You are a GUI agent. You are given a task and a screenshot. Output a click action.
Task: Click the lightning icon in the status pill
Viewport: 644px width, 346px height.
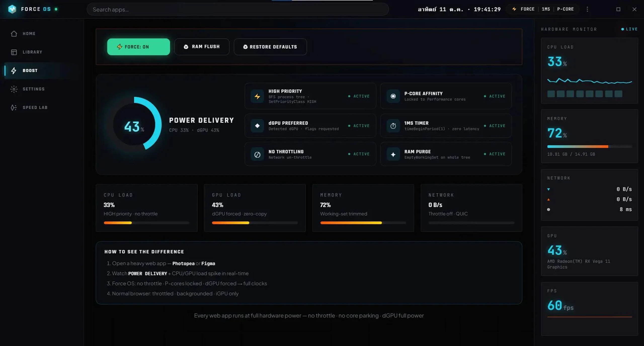pyautogui.click(x=514, y=9)
